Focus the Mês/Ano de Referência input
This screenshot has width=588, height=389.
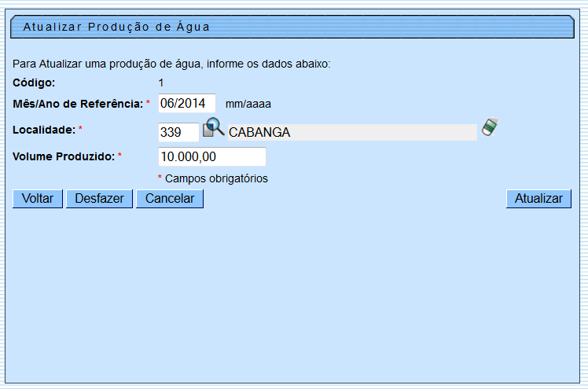(187, 103)
